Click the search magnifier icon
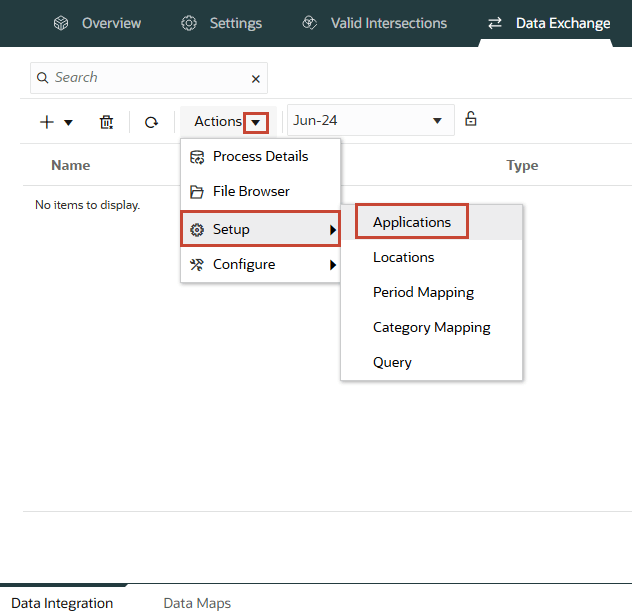This screenshot has width=632, height=611. (x=42, y=77)
